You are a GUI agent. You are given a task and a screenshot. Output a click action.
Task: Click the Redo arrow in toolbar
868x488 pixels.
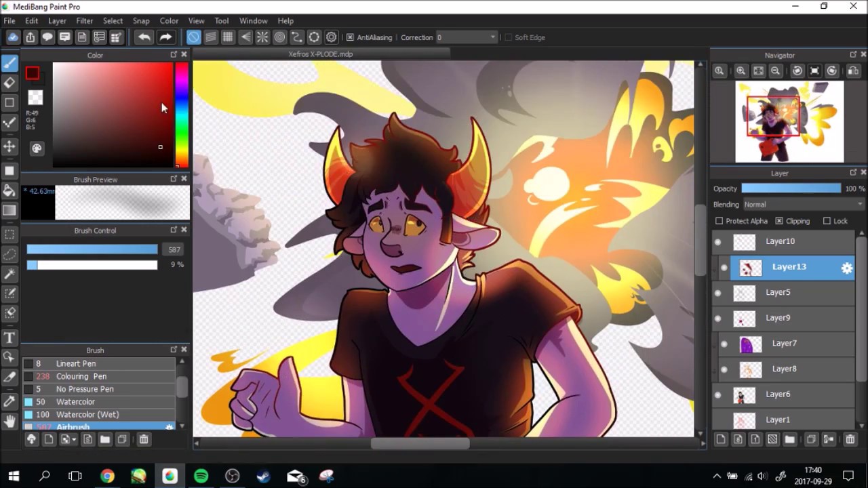click(166, 37)
